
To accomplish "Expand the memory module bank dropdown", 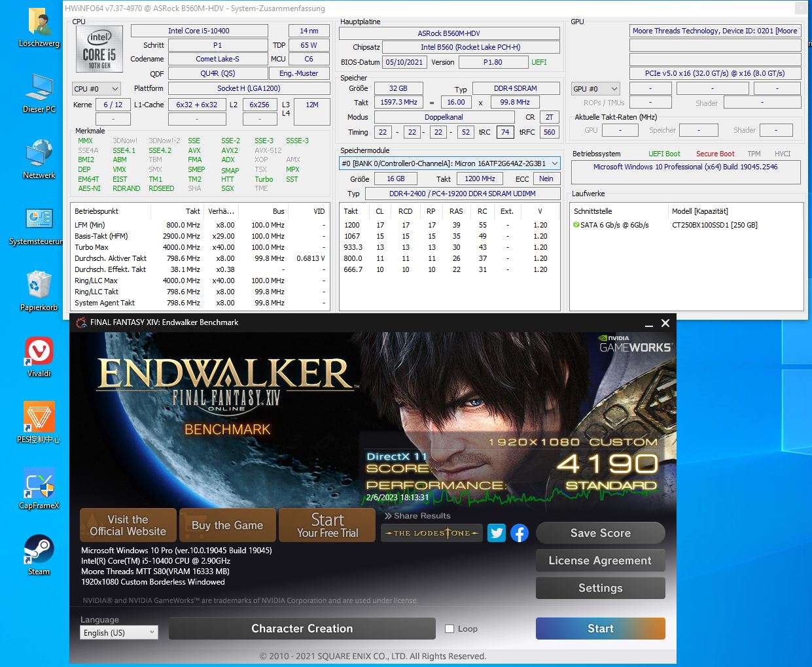I will tap(450, 163).
